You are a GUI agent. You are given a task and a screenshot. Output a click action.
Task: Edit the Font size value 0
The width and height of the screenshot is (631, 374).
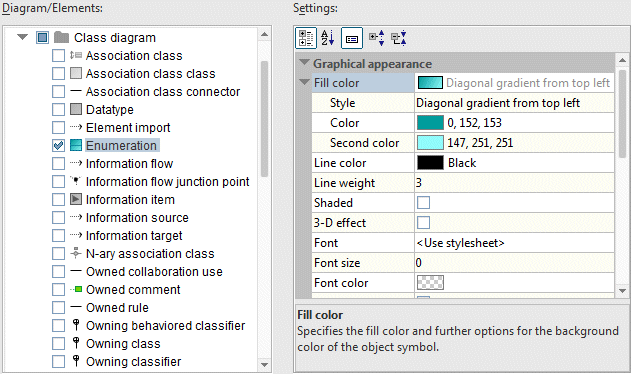tap(514, 263)
